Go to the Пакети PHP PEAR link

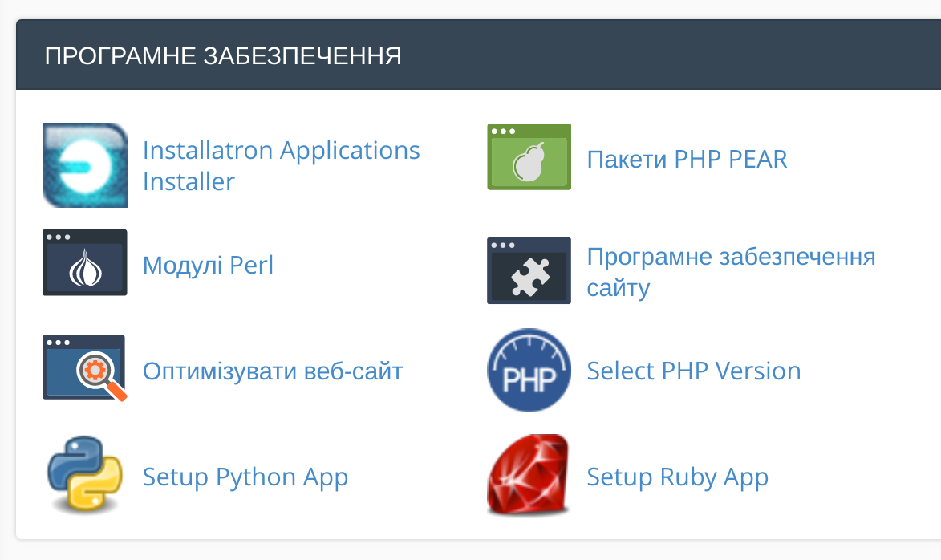click(x=687, y=159)
